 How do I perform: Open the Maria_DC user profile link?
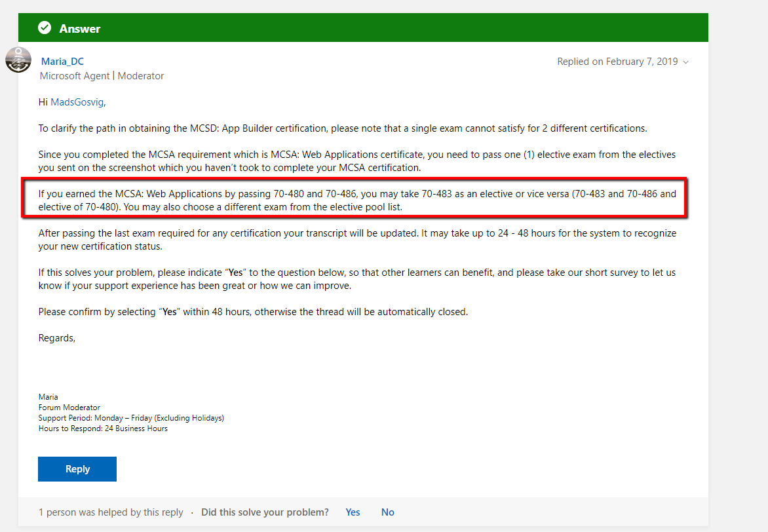pos(62,61)
